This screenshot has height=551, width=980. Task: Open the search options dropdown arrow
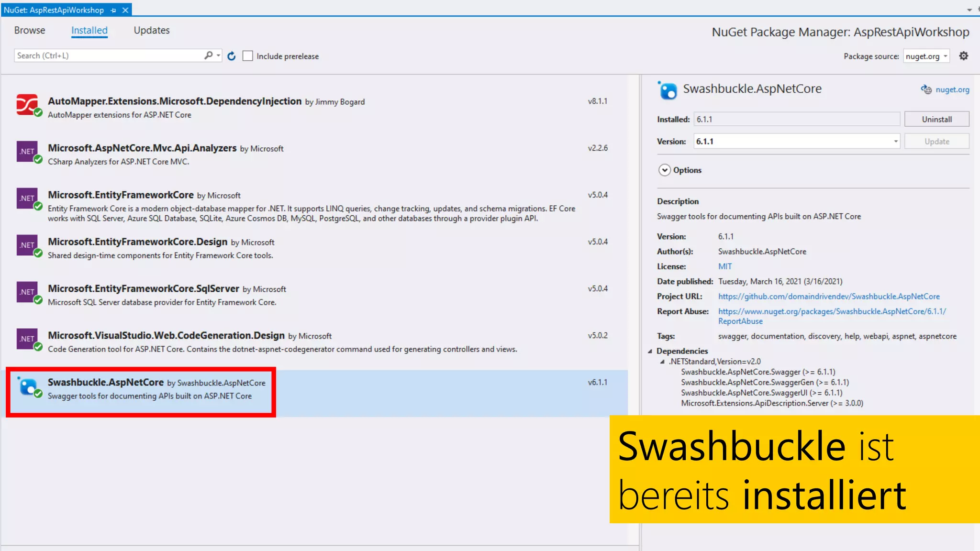(218, 55)
